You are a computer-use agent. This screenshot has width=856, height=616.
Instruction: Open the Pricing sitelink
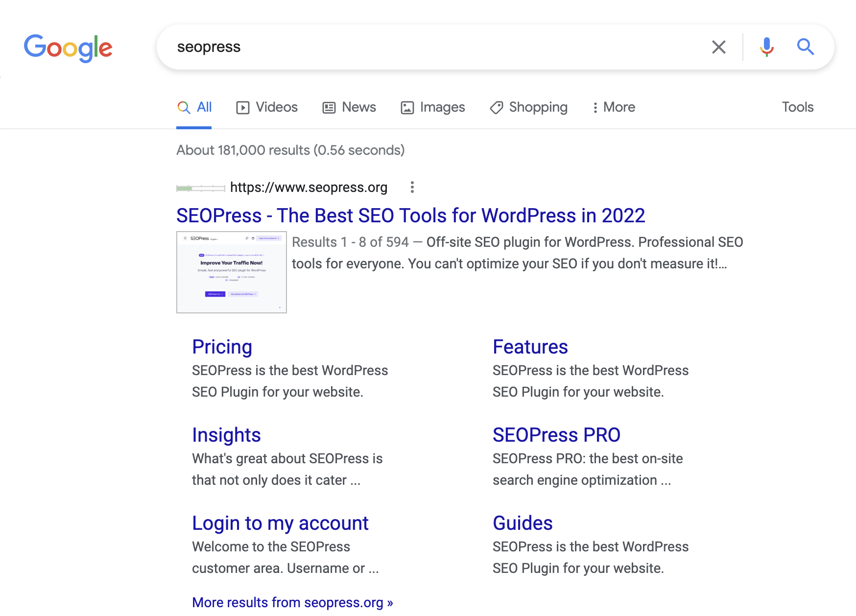tap(222, 347)
